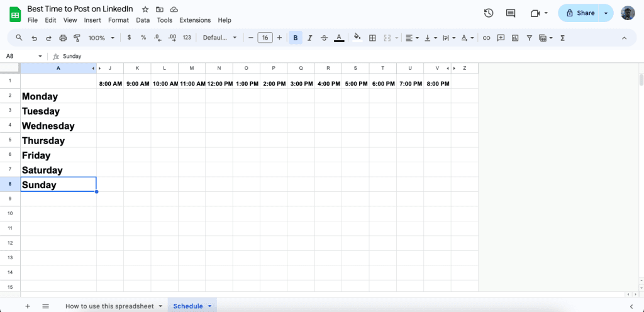Image resolution: width=644 pixels, height=312 pixels.
Task: Open more number formats 123
Action: coord(187,38)
